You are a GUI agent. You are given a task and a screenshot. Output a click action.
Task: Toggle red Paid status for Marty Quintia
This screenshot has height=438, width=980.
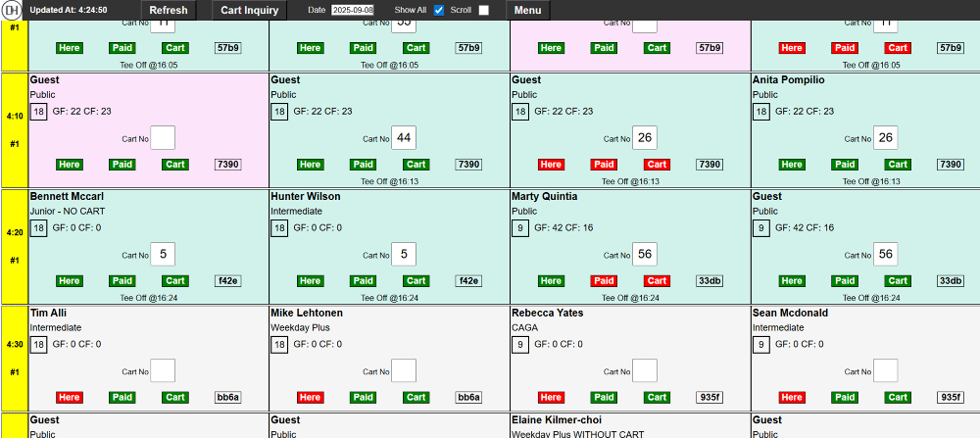click(x=604, y=280)
